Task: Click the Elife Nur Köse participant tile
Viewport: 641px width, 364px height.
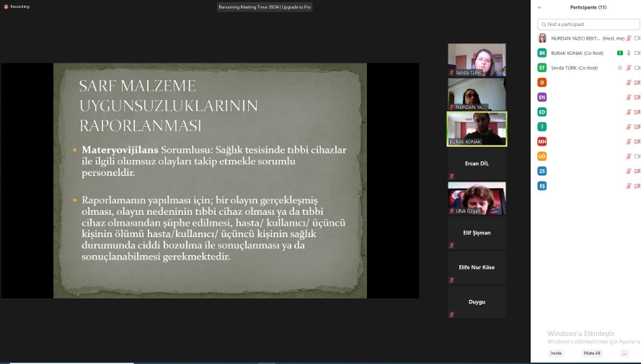Action: click(477, 267)
